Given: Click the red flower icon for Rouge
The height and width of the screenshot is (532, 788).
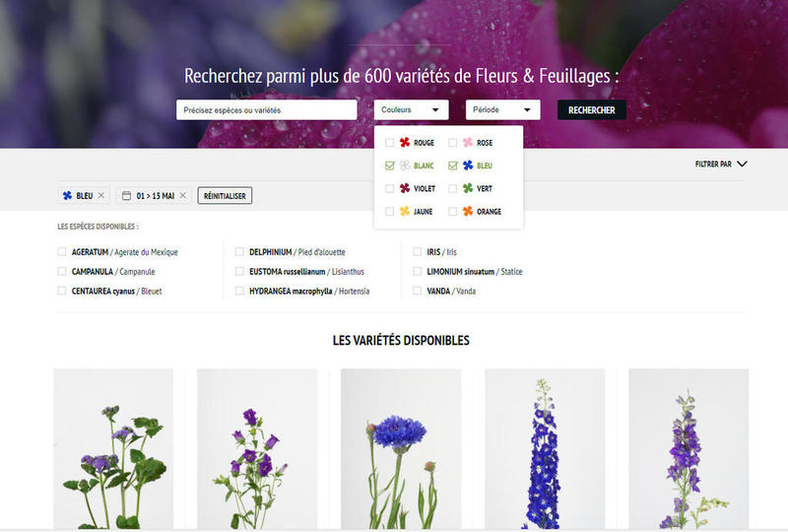Looking at the screenshot, I should click(404, 143).
